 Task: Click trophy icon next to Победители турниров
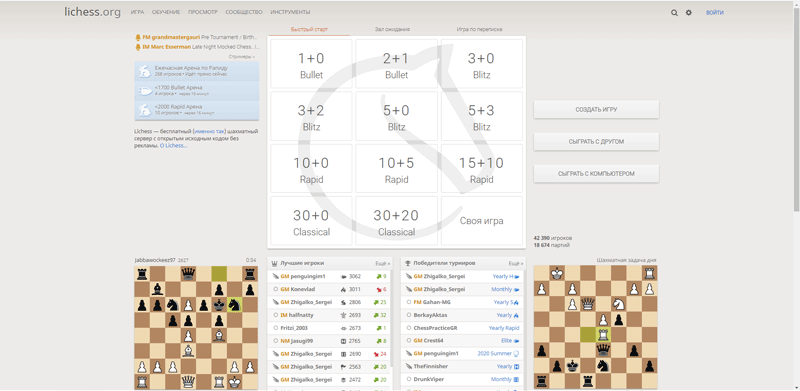click(x=408, y=263)
